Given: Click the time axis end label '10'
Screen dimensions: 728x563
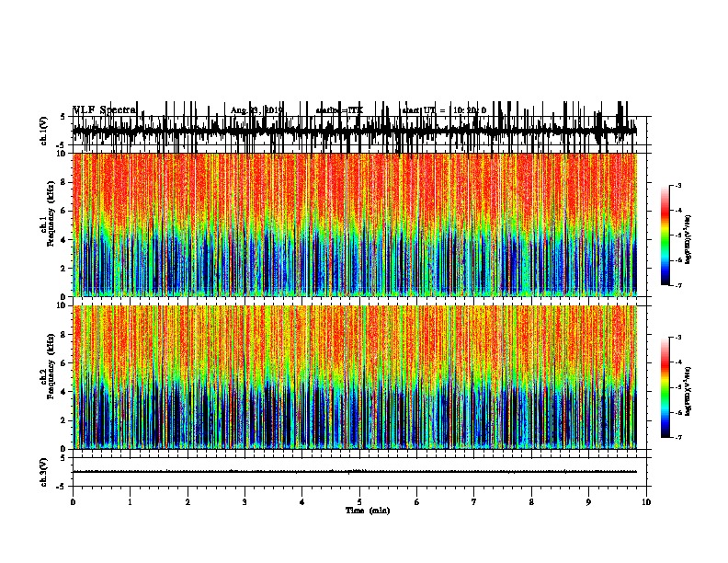Looking at the screenshot, I should [646, 502].
